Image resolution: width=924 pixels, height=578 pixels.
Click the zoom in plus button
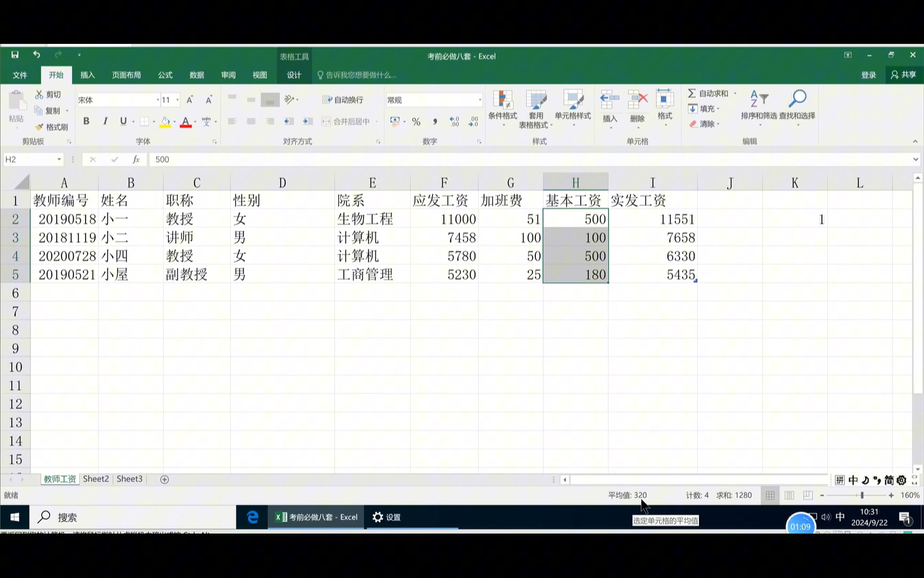pyautogui.click(x=891, y=496)
